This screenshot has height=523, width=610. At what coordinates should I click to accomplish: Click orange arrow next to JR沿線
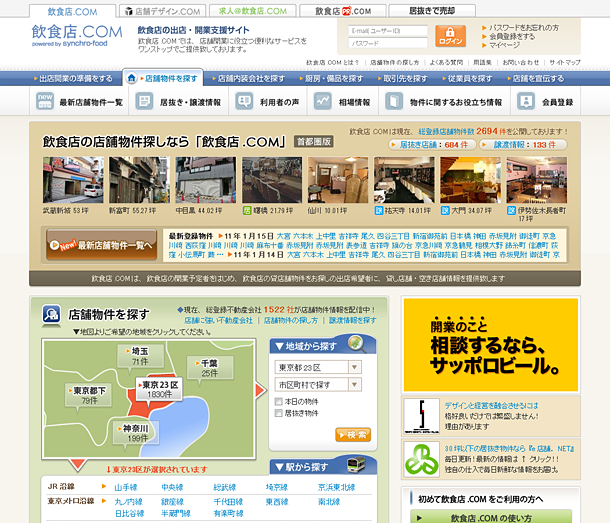(x=104, y=486)
